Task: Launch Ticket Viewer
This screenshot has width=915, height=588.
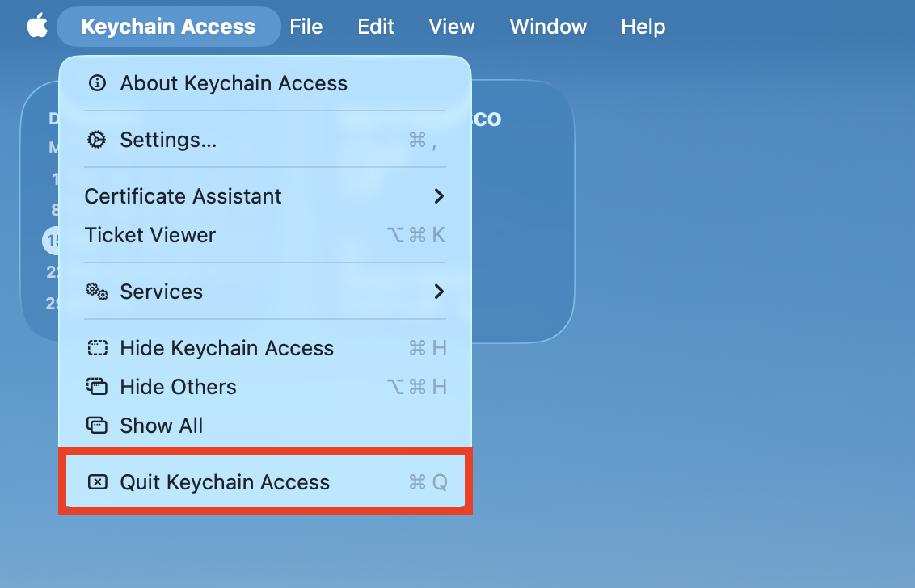Action: [x=167, y=235]
